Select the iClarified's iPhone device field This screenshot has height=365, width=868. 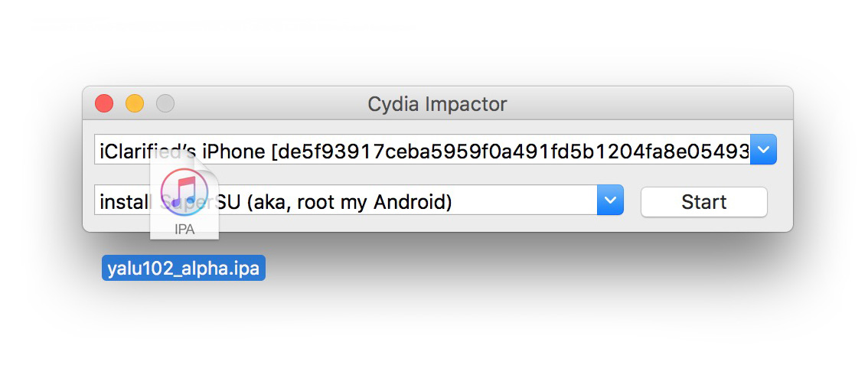(x=421, y=151)
